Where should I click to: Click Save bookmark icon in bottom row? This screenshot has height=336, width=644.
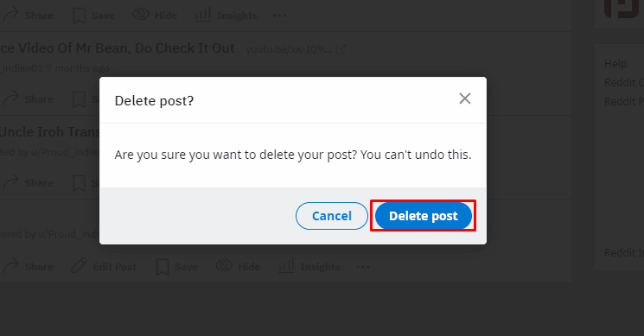(163, 267)
